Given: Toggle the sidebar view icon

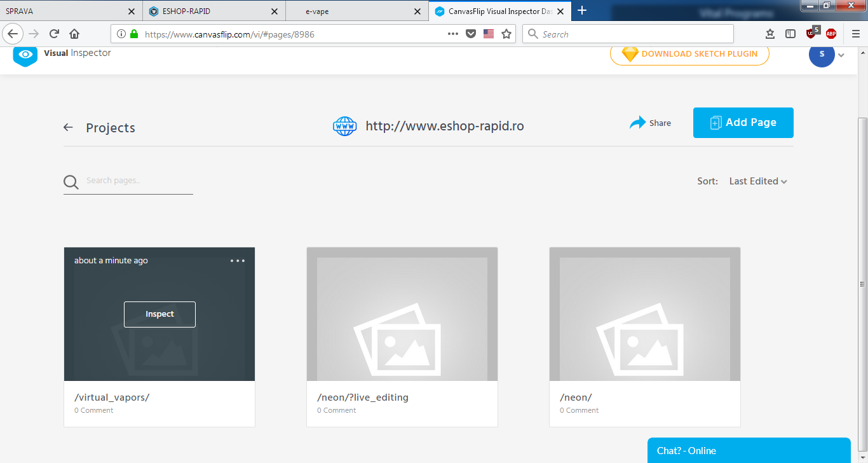Looking at the screenshot, I should coord(790,34).
